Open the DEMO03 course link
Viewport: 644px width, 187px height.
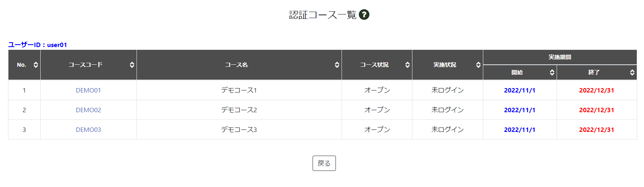coord(89,129)
